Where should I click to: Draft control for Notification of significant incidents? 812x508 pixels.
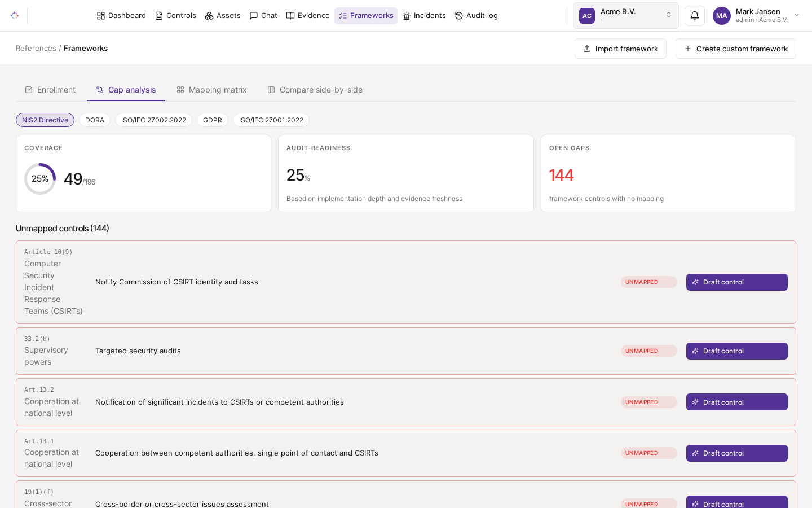point(737,402)
